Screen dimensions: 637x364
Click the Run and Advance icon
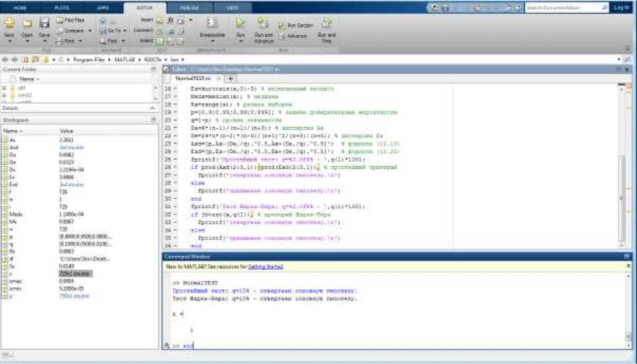pos(264,24)
